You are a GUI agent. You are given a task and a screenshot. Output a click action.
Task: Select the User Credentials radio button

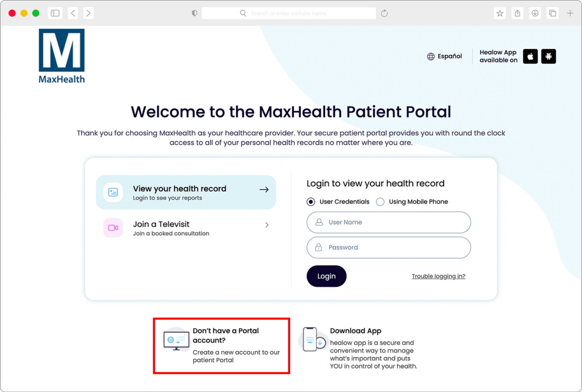coord(311,202)
